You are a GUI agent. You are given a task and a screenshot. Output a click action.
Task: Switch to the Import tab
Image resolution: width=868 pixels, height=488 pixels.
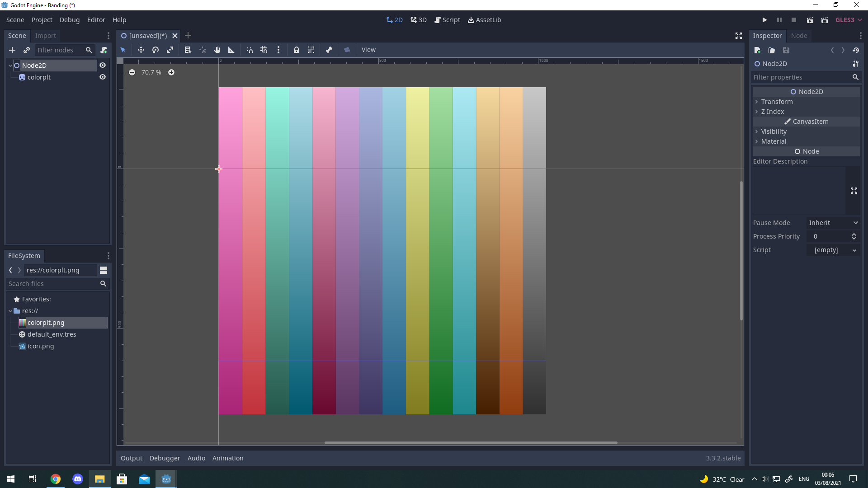click(46, 36)
